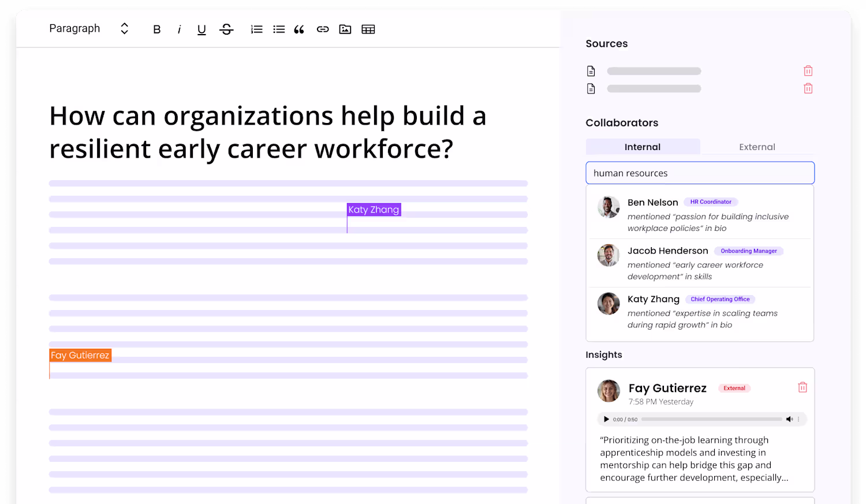Click the "Collaborators" section heading

coord(622,123)
